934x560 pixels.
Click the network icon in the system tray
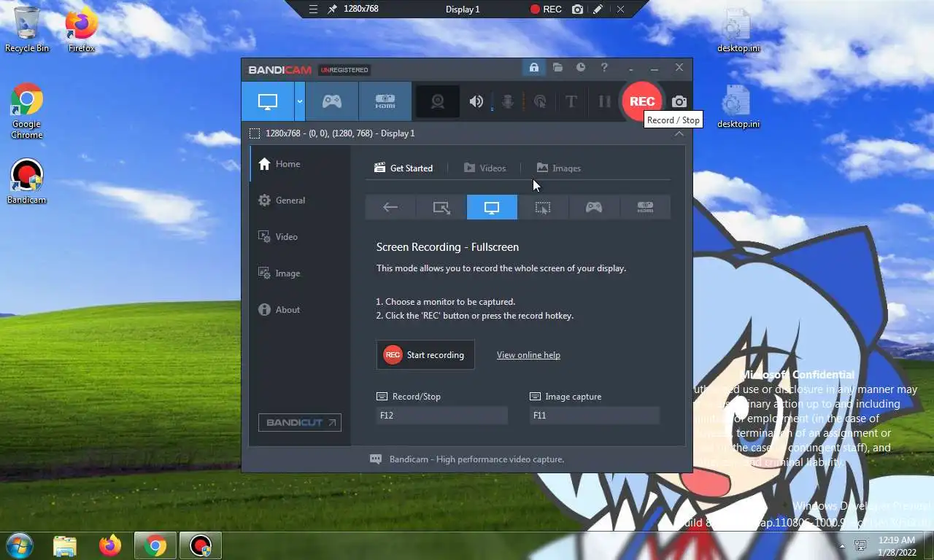[x=861, y=545]
